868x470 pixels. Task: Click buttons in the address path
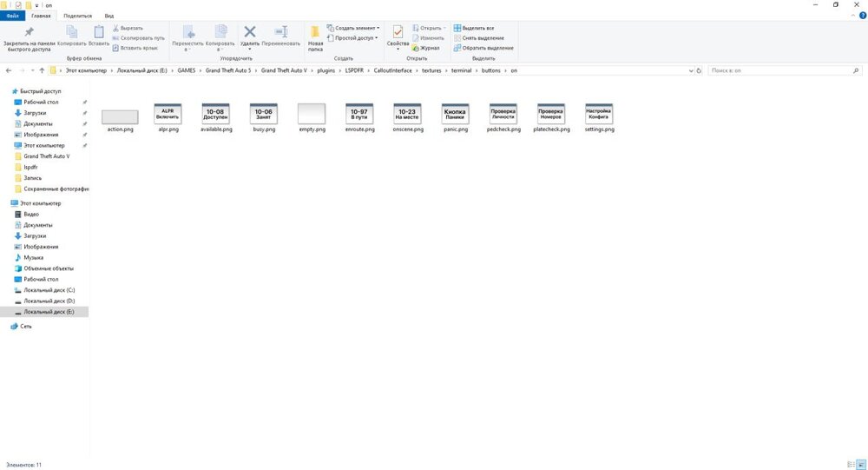click(x=490, y=70)
